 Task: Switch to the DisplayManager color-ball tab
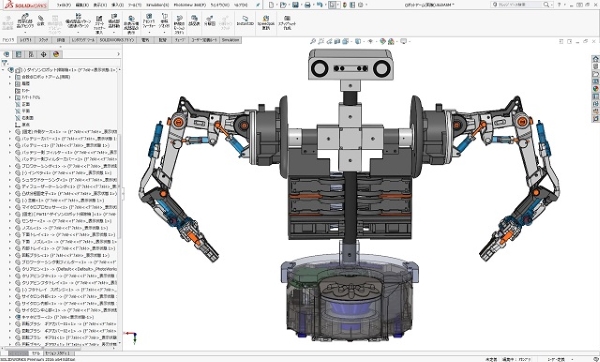(x=56, y=54)
